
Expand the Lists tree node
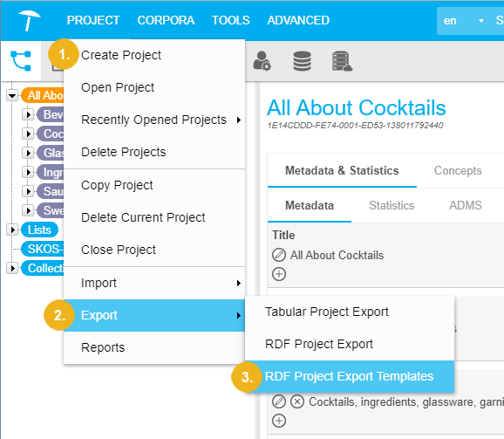12,230
